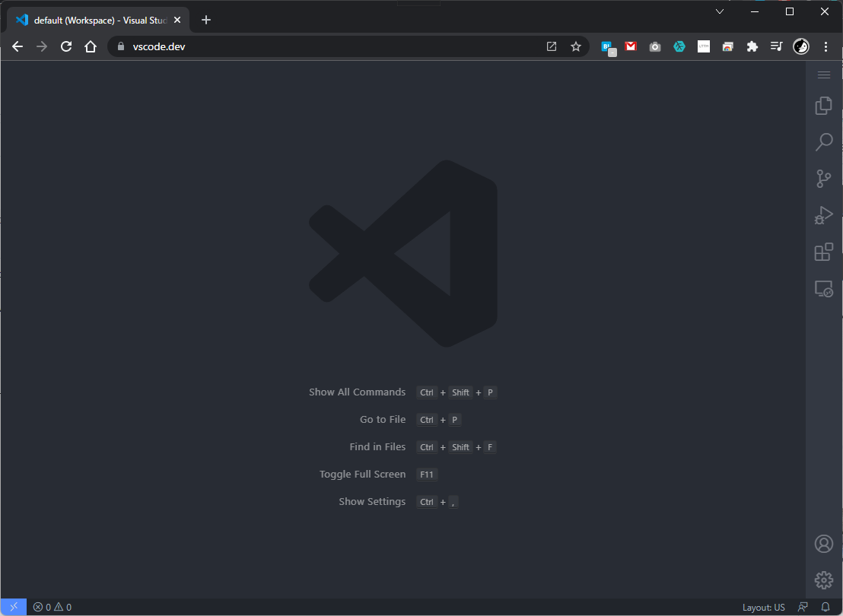Open the camera screenshot extension
The image size is (843, 616).
click(x=655, y=46)
